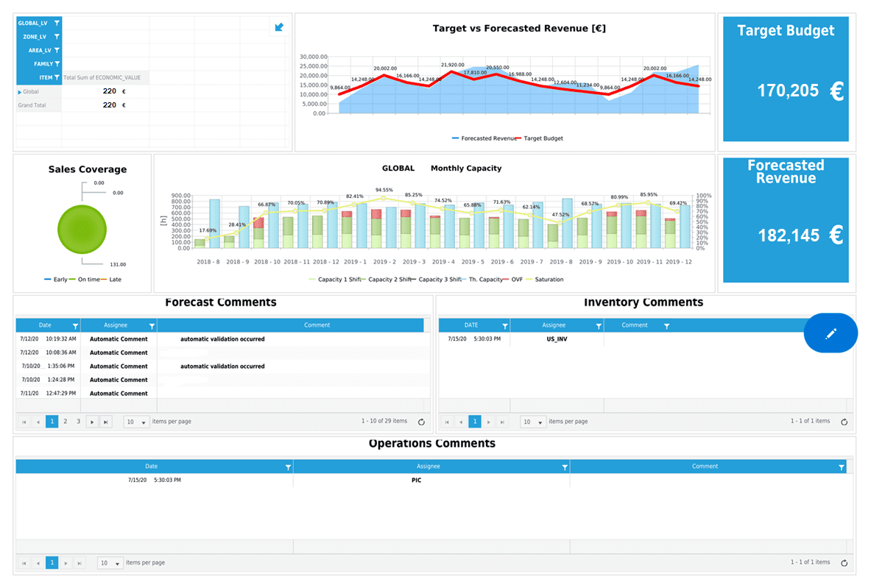Filter the Assignee column in Forecast Comments

pos(151,325)
